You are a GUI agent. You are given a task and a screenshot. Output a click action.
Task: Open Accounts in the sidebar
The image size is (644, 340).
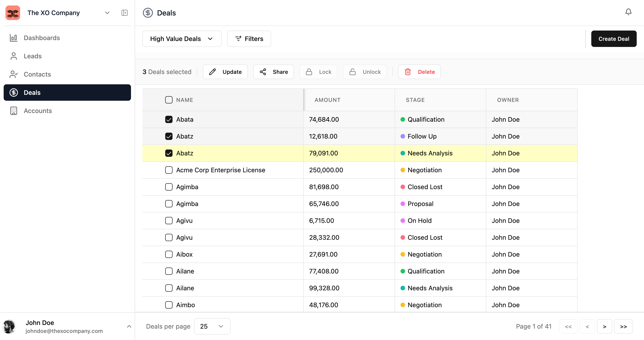tap(67, 111)
